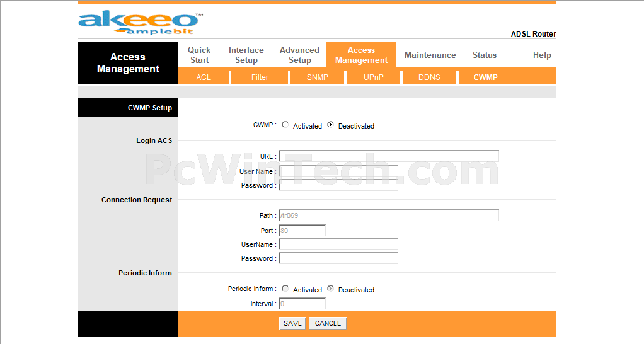Click the CANCEL button
644x344 pixels.
(x=328, y=323)
